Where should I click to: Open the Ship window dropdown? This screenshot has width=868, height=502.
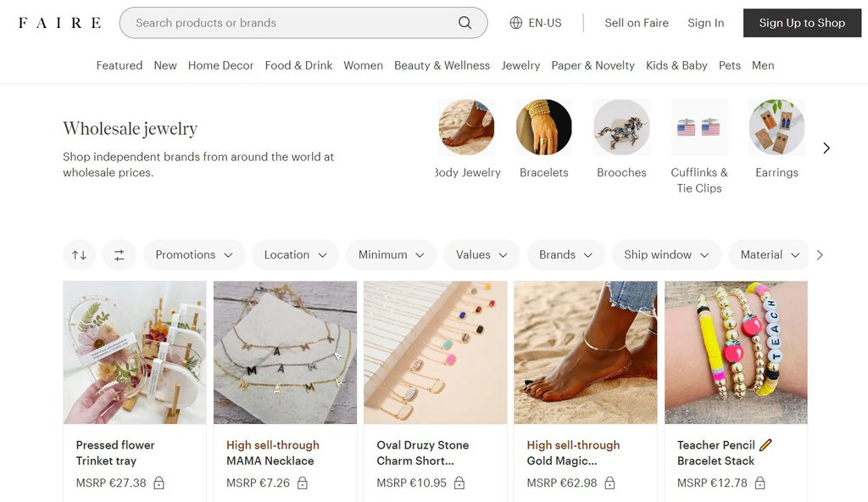666,254
